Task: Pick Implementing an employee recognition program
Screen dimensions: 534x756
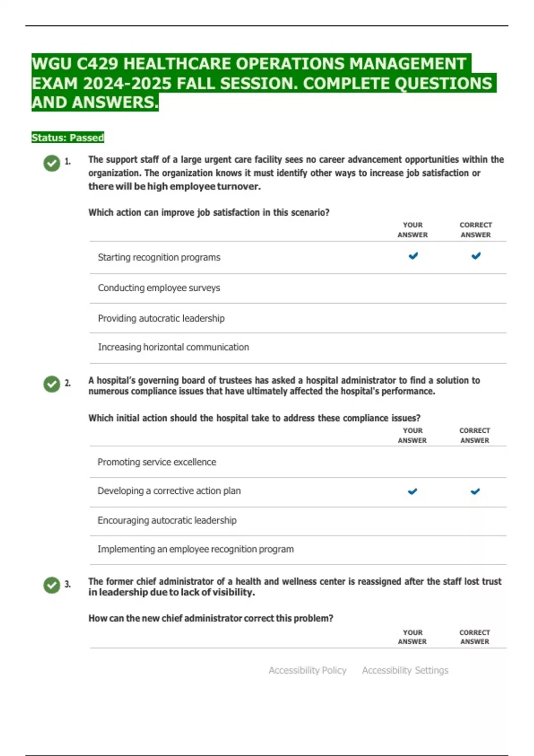Action: [x=298, y=550]
